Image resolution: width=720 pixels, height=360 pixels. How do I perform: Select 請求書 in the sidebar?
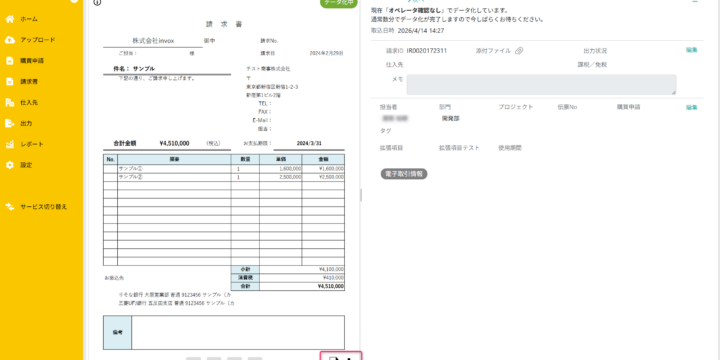pyautogui.click(x=28, y=82)
